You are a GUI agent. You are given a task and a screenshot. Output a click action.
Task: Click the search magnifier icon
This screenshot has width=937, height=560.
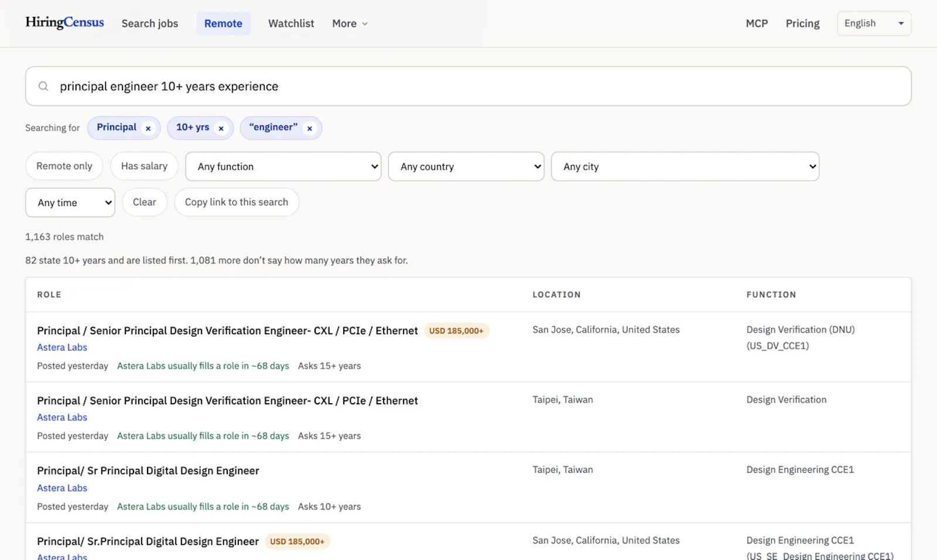pos(43,87)
